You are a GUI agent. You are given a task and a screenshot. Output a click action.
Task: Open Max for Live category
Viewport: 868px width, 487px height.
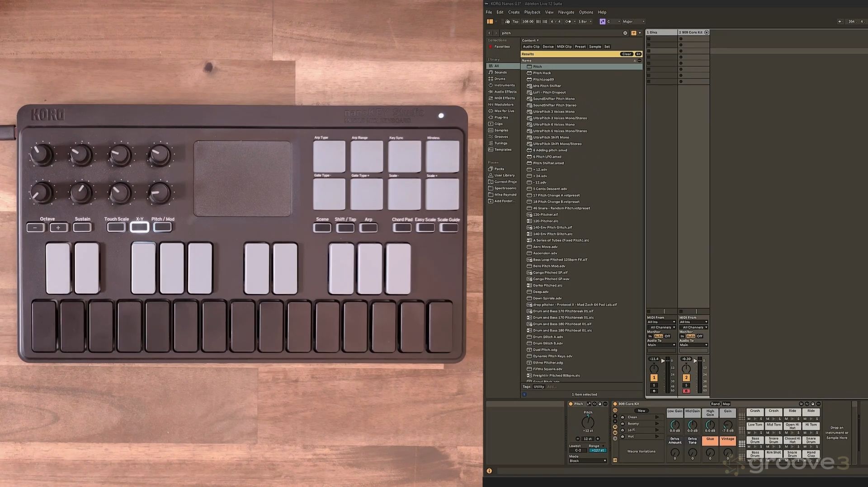[x=504, y=111]
